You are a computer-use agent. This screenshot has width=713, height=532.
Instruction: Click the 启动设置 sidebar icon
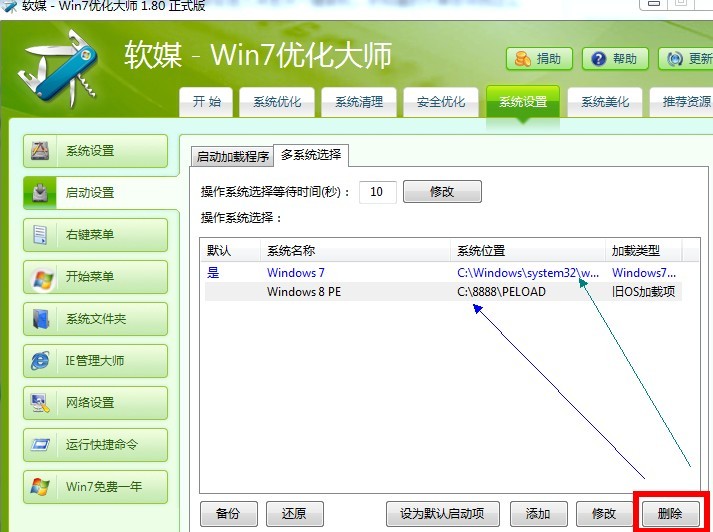point(40,193)
